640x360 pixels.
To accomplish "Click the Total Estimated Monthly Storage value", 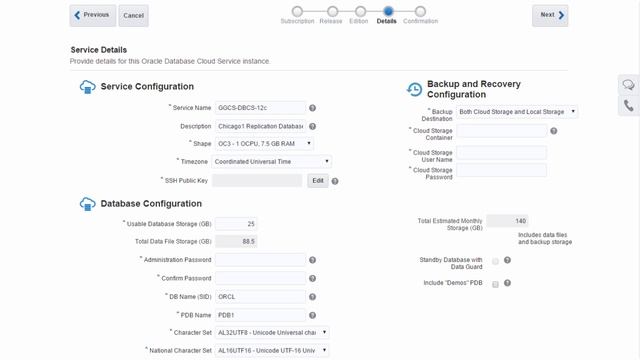I will 507,221.
